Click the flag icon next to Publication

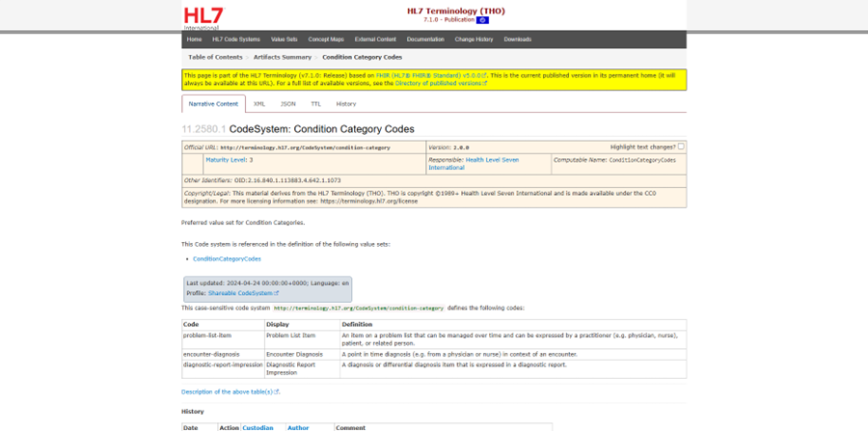[x=482, y=20]
